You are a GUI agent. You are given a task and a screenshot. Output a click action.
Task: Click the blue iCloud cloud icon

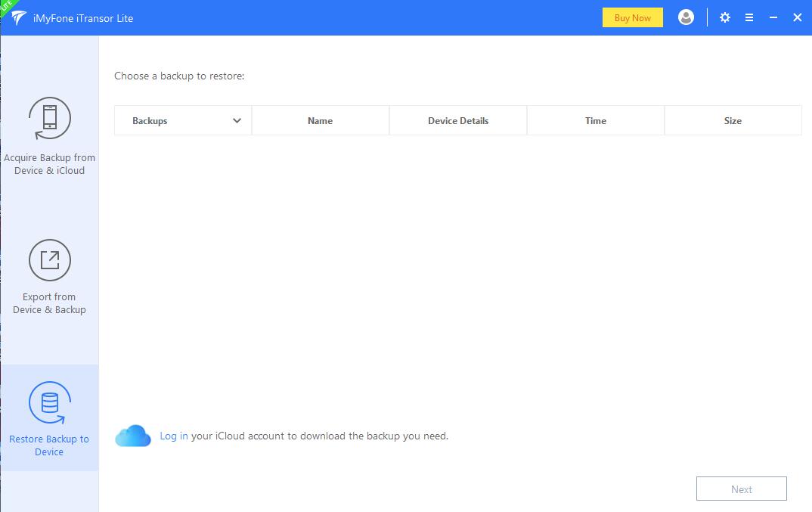click(x=133, y=436)
